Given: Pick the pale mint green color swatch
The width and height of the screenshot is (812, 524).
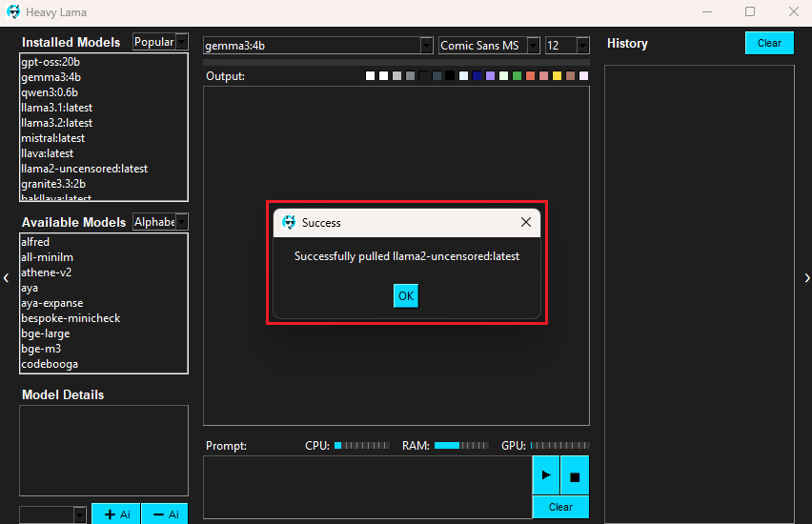Looking at the screenshot, I should click(x=503, y=76).
